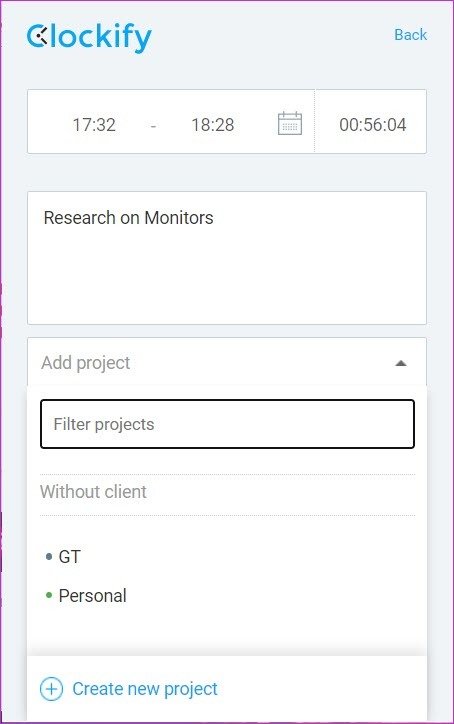The width and height of the screenshot is (454, 724).
Task: Click the Clockify logo
Action: 89,37
